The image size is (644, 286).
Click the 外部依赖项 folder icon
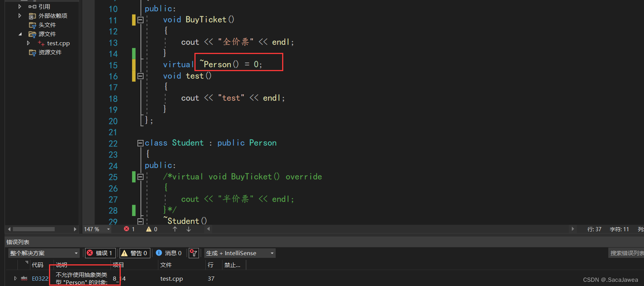coord(32,16)
